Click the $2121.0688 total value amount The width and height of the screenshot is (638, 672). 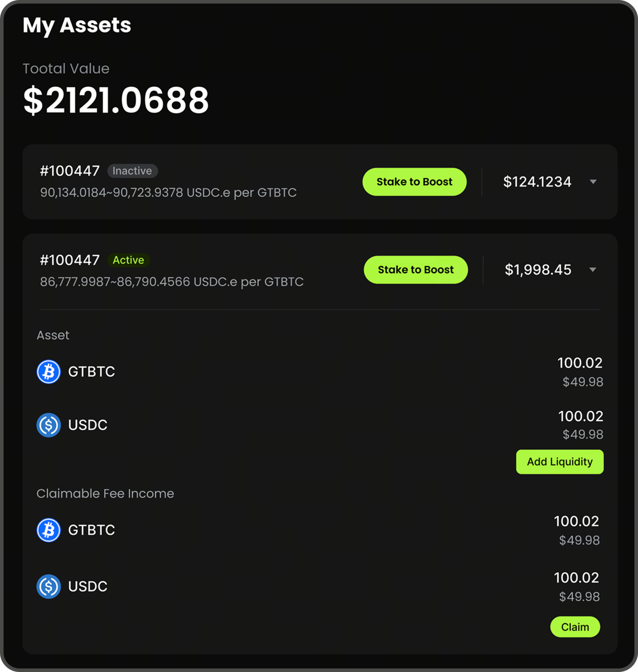pos(116,100)
